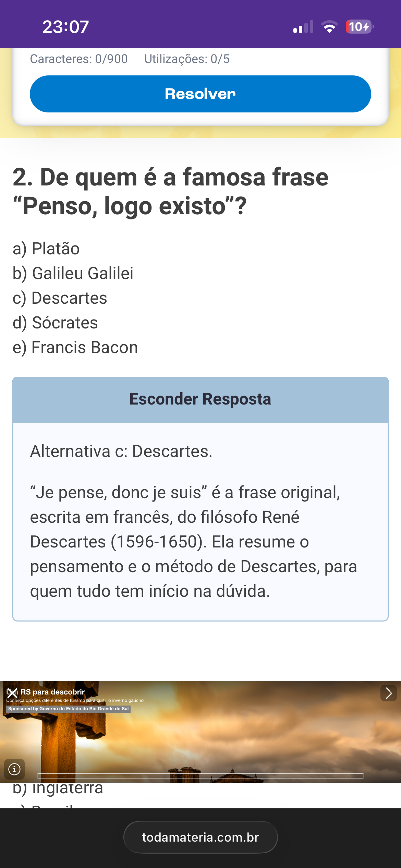Tap the cellular signal bars
Image resolution: width=401 pixels, height=868 pixels.
click(303, 27)
